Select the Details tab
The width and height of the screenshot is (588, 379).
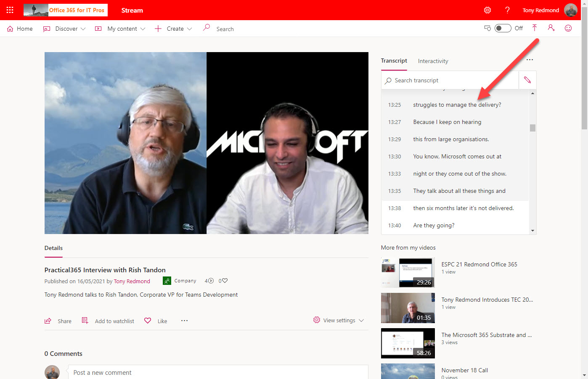pyautogui.click(x=53, y=248)
